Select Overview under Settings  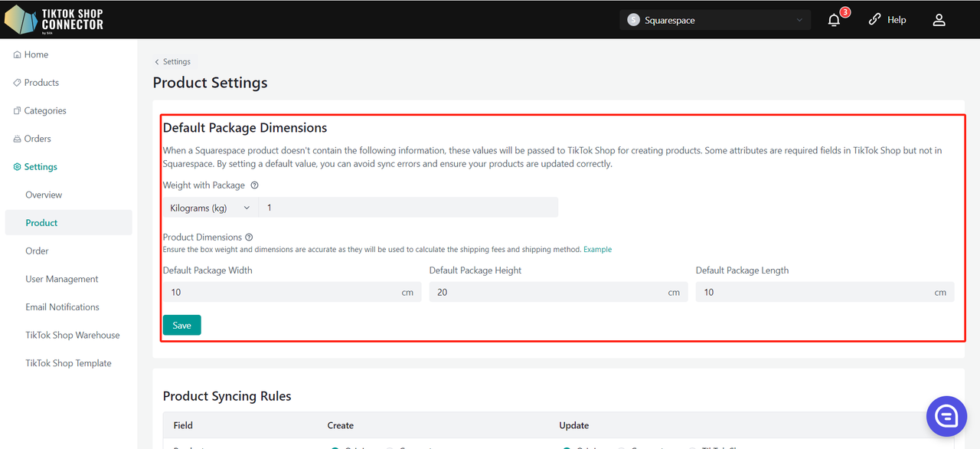pos(44,195)
